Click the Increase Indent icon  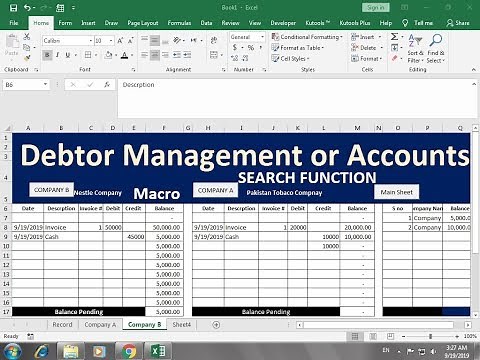pos(187,55)
